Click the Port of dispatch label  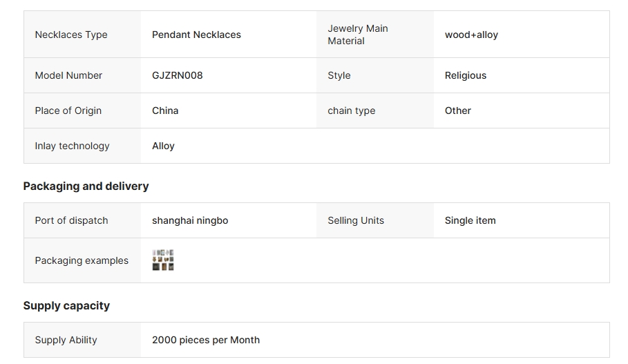pos(71,220)
